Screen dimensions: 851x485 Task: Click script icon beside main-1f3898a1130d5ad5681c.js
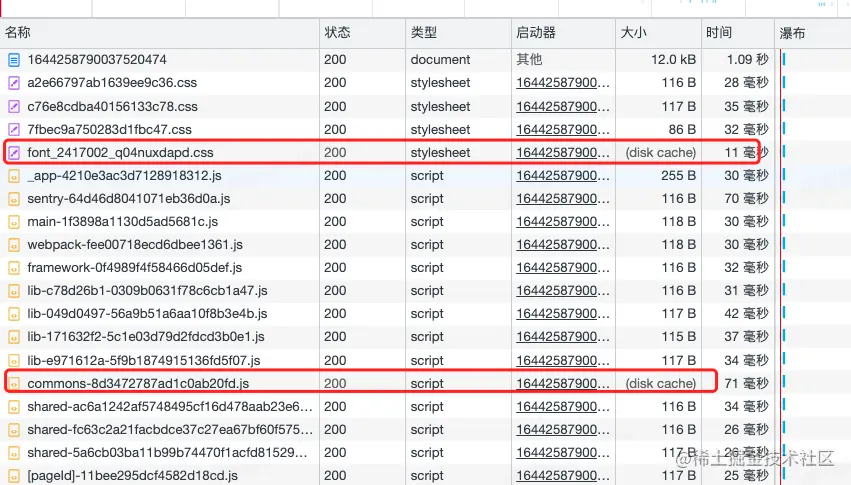tap(14, 222)
